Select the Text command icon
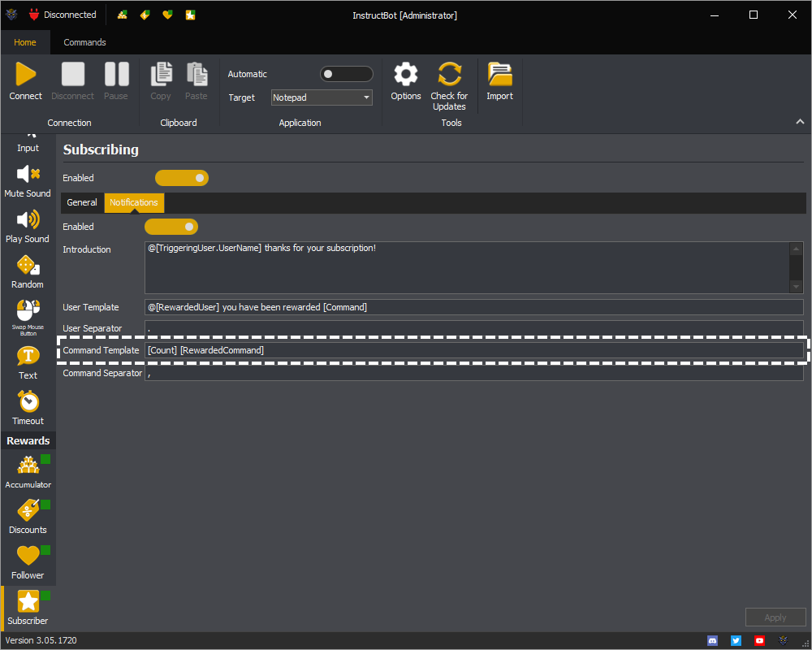This screenshot has width=812, height=650. pos(28,356)
